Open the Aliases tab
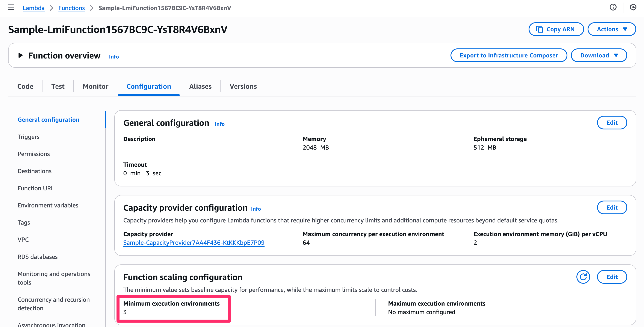This screenshot has width=644, height=327. click(200, 86)
